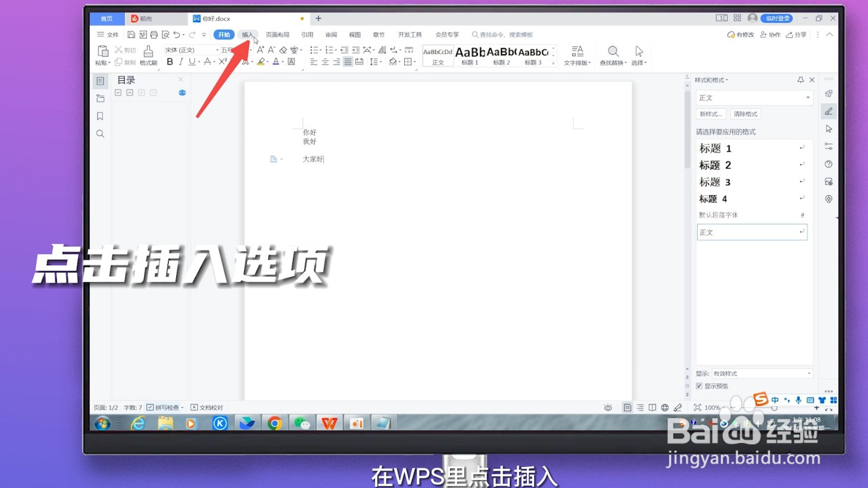Expand the style gallery list

pos(553,63)
